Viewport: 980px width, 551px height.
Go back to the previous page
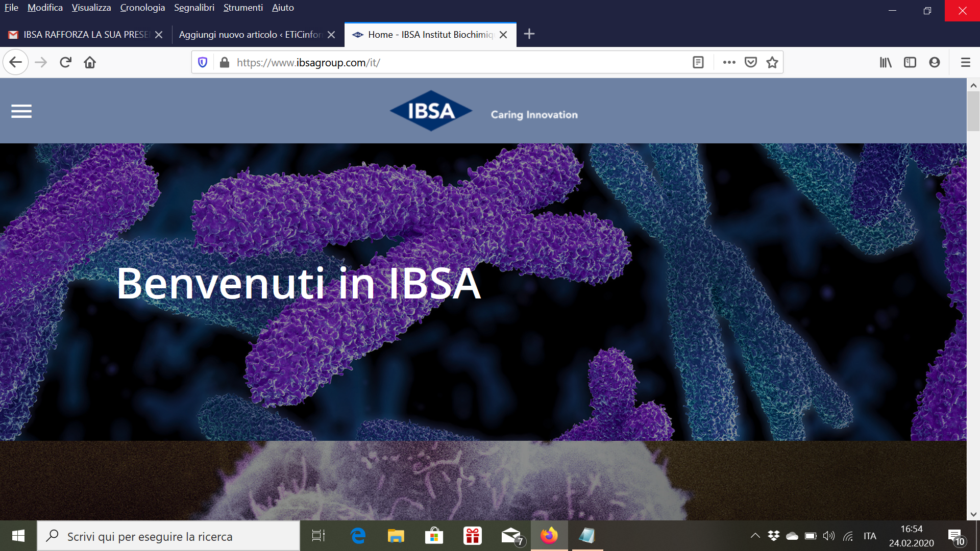[x=15, y=62]
